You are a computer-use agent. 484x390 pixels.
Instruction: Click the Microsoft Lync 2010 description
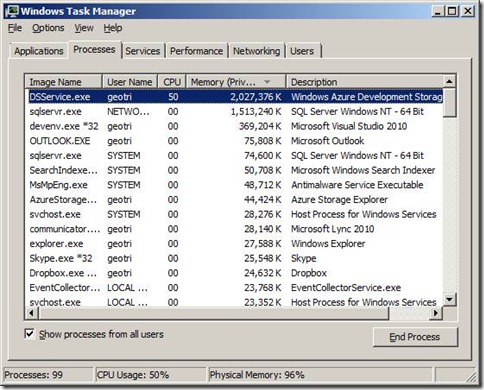pyautogui.click(x=332, y=229)
